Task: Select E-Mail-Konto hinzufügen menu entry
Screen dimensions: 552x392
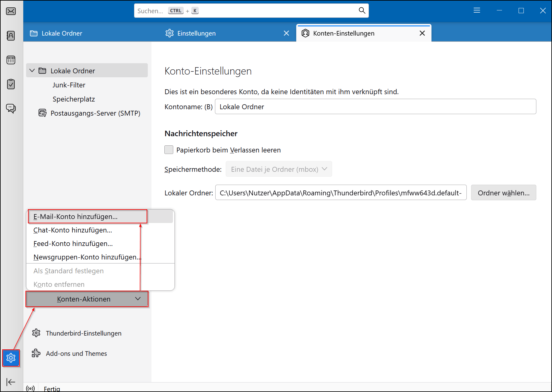Action: pyautogui.click(x=75, y=217)
